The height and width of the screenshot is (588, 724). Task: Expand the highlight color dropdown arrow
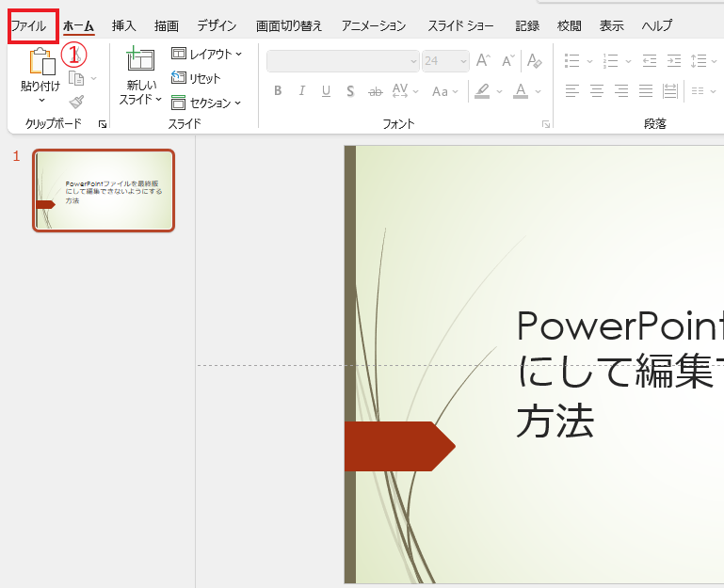(499, 91)
